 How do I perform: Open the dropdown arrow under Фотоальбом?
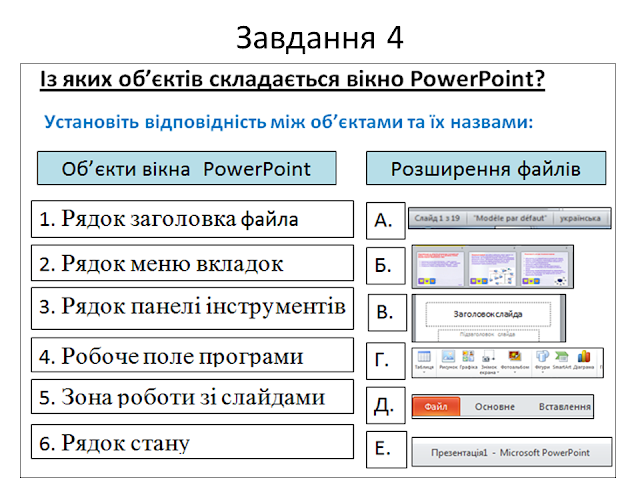[x=515, y=372]
